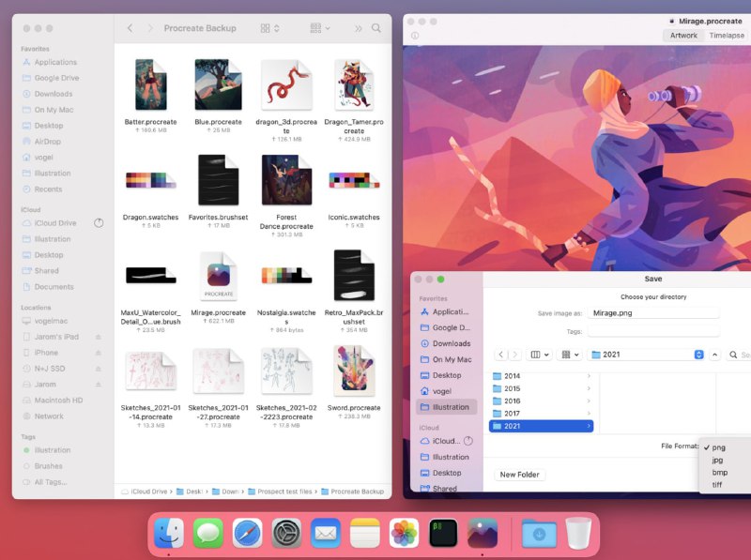The height and width of the screenshot is (560, 751).
Task: Click the New Folder button
Action: (519, 475)
